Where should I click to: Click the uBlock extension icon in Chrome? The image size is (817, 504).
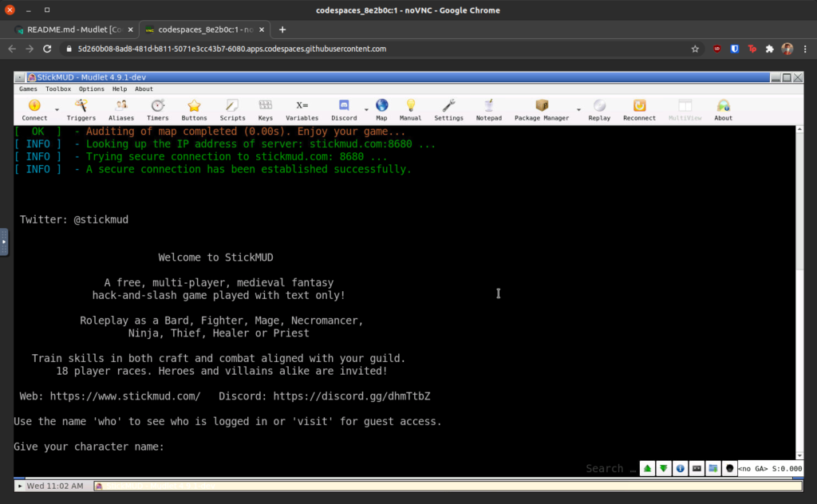(x=717, y=49)
